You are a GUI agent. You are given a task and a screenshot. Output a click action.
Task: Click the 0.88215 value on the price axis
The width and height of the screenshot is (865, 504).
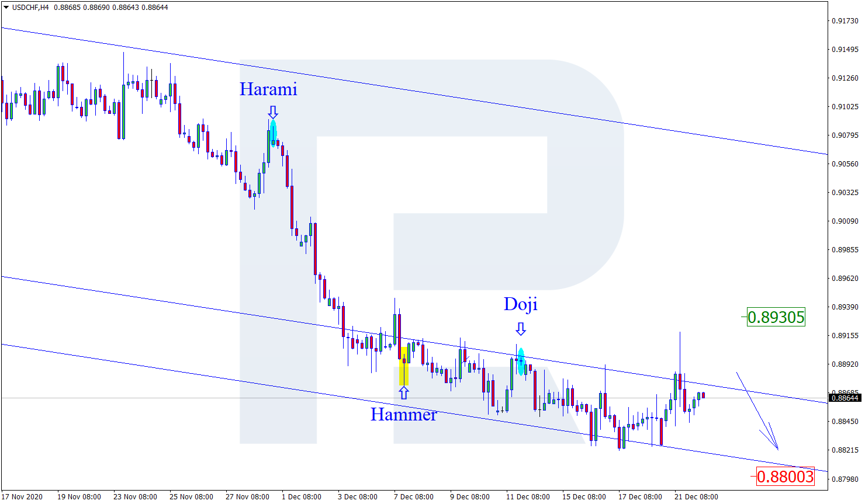845,450
